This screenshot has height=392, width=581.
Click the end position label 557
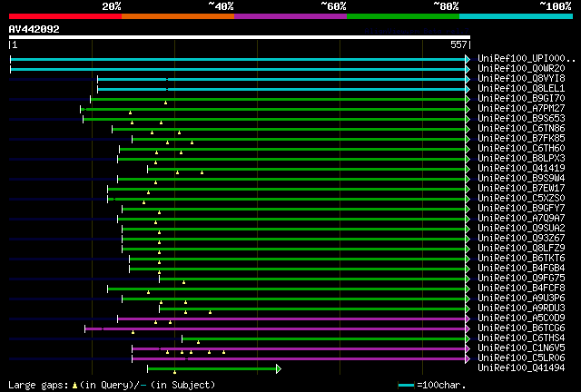click(x=458, y=44)
